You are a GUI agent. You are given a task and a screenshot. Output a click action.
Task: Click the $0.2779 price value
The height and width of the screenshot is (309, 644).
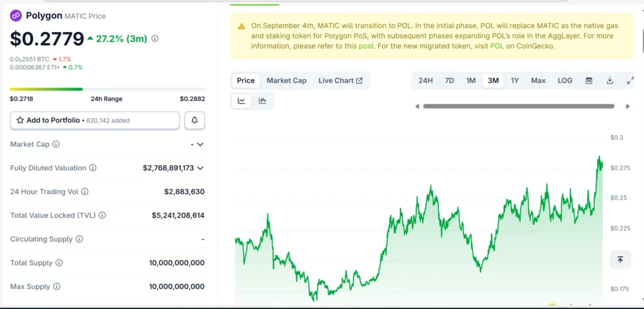click(47, 39)
